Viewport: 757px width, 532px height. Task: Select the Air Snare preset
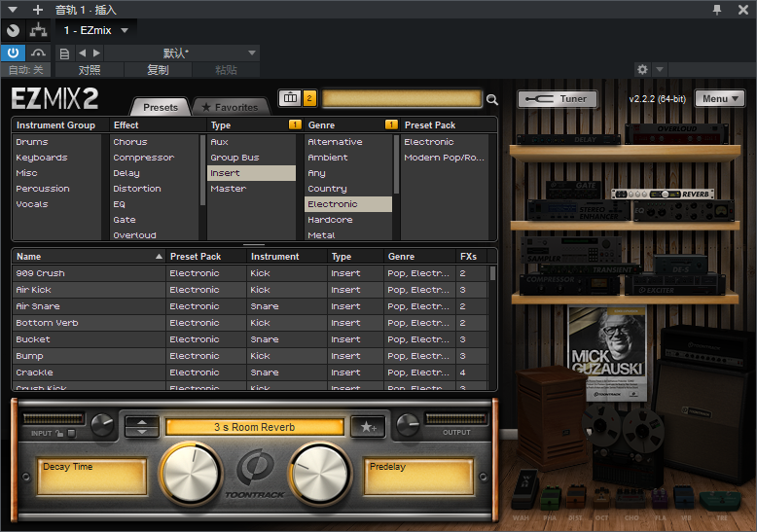(250, 306)
